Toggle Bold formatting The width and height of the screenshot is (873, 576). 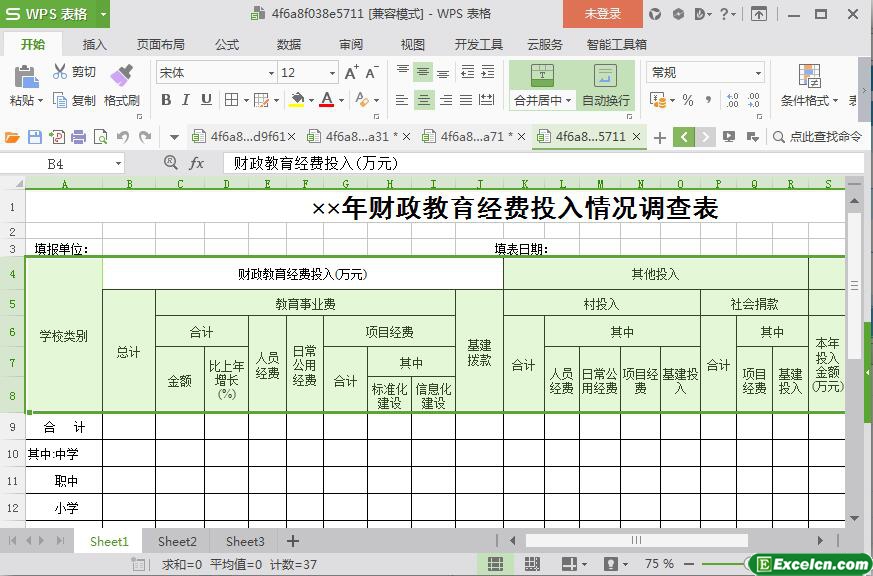click(x=166, y=100)
